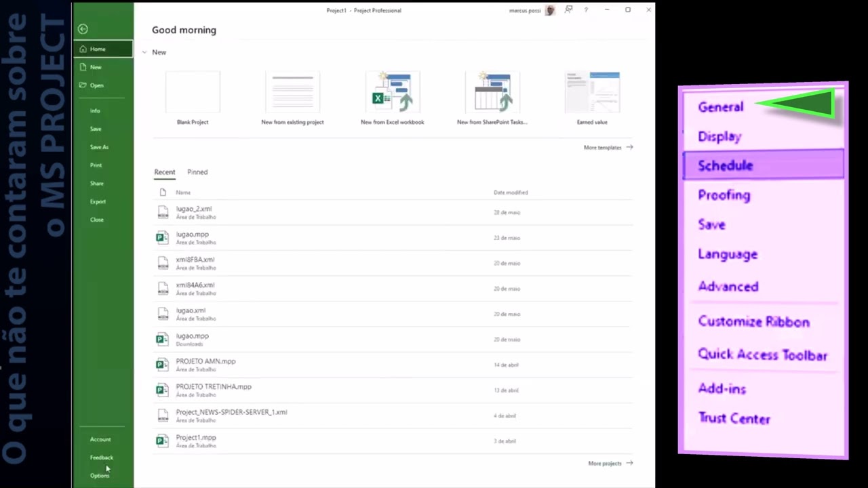The width and height of the screenshot is (868, 488).
Task: Open the Account page
Action: click(x=100, y=439)
